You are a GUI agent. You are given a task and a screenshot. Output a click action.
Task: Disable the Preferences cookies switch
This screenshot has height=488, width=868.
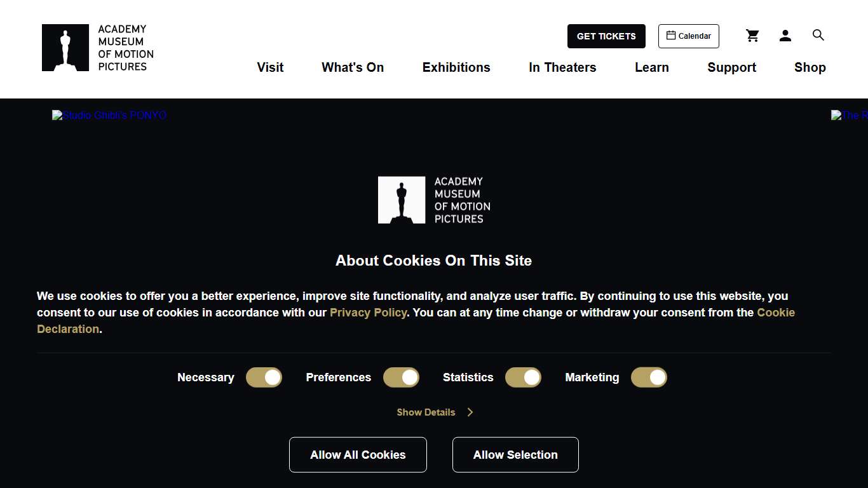[401, 377]
